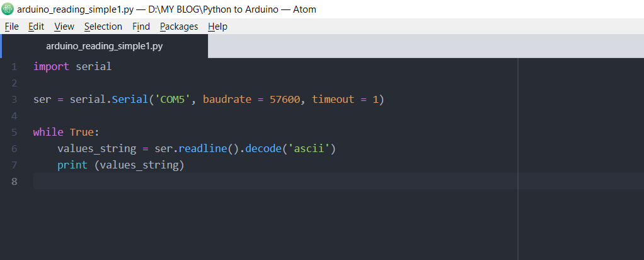Click the 'timeout' parameter name
Viewport: 644px width, 260px height.
(x=333, y=100)
